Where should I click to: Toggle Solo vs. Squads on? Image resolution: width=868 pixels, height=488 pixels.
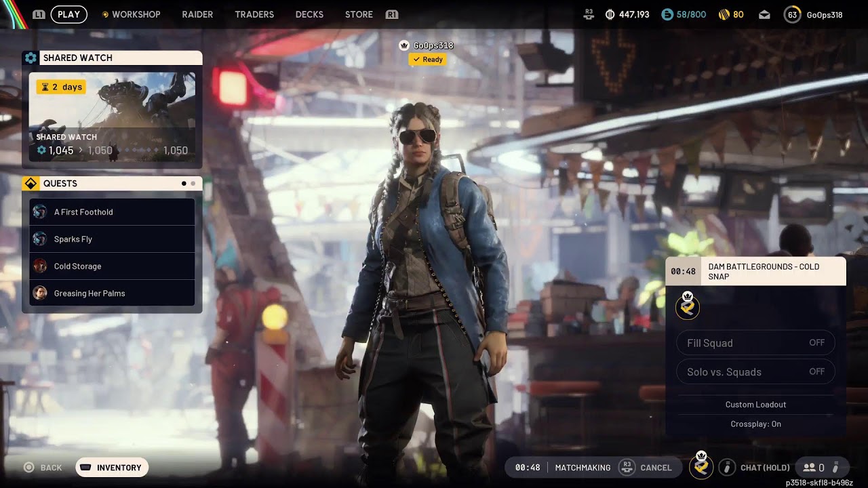[x=755, y=371]
